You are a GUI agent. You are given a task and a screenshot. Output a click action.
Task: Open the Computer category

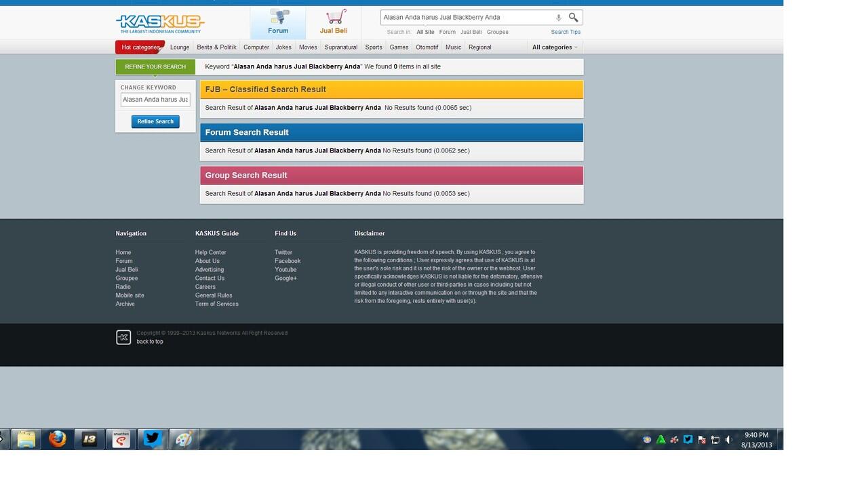click(256, 47)
